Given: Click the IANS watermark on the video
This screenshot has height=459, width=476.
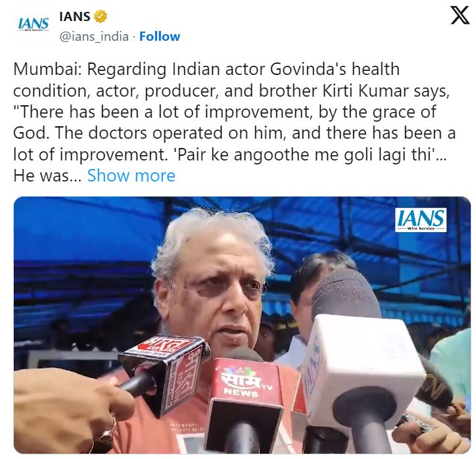Looking at the screenshot, I should tap(421, 220).
